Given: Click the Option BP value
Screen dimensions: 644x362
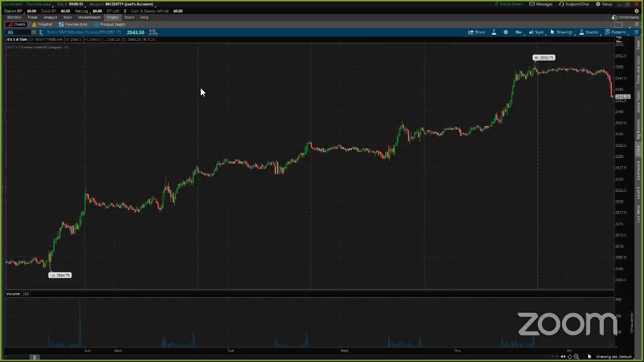Looking at the screenshot, I should 31,11.
